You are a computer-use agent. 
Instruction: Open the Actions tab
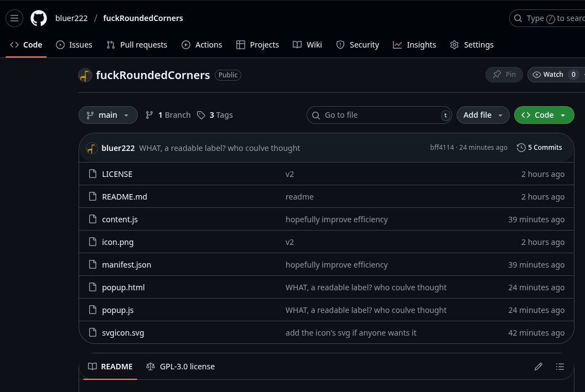pos(201,45)
